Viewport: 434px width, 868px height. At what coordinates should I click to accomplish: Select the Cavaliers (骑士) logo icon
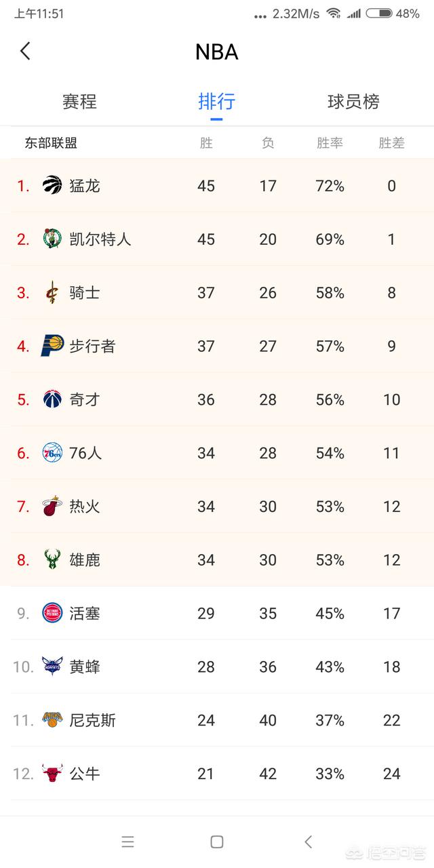52,293
